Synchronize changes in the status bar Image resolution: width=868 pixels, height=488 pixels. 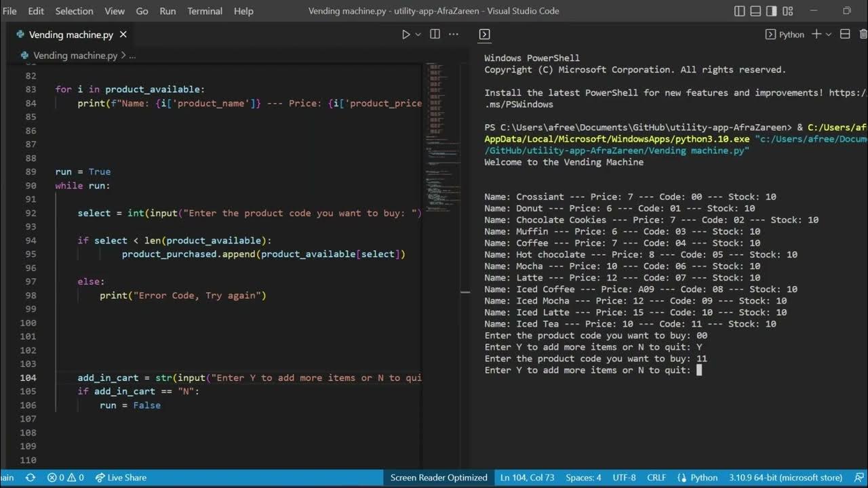30,477
